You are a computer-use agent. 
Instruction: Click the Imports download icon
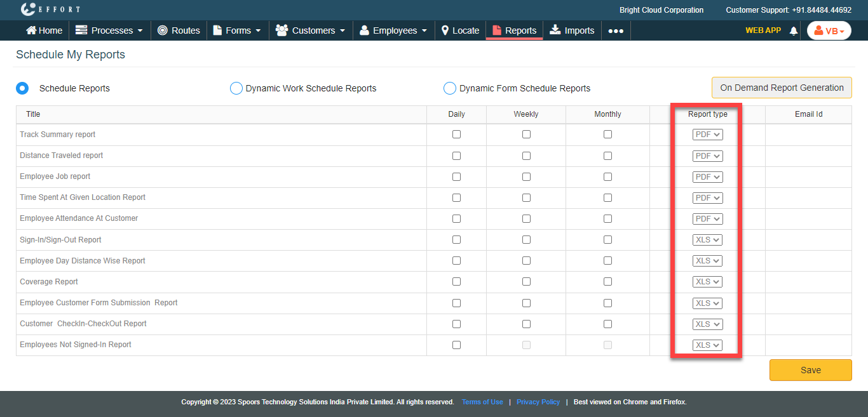click(x=555, y=30)
